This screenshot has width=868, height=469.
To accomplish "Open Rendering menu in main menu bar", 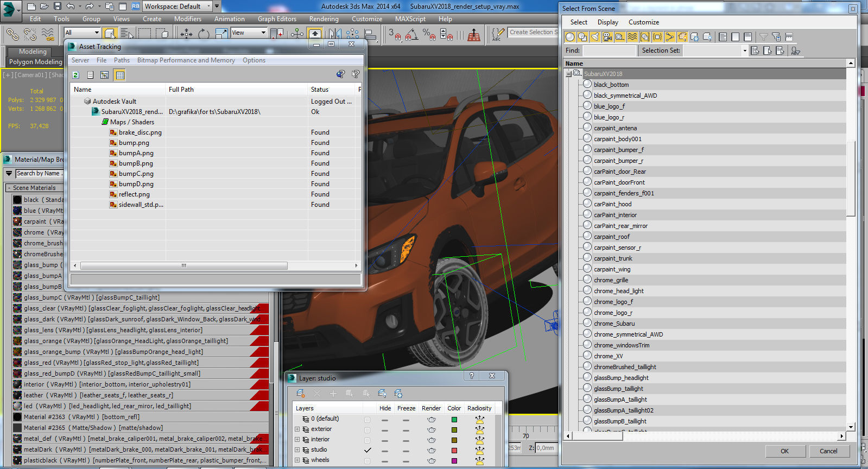I will [x=324, y=18].
